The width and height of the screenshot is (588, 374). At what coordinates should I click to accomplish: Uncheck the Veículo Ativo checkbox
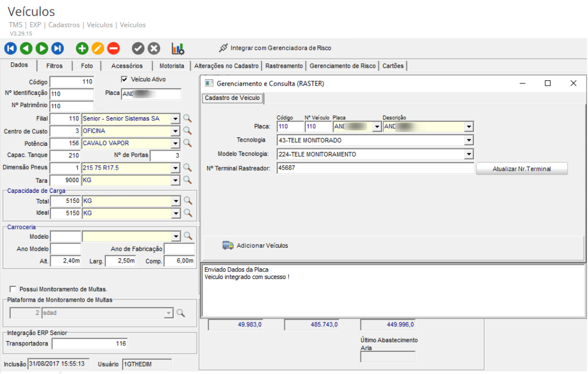125,79
